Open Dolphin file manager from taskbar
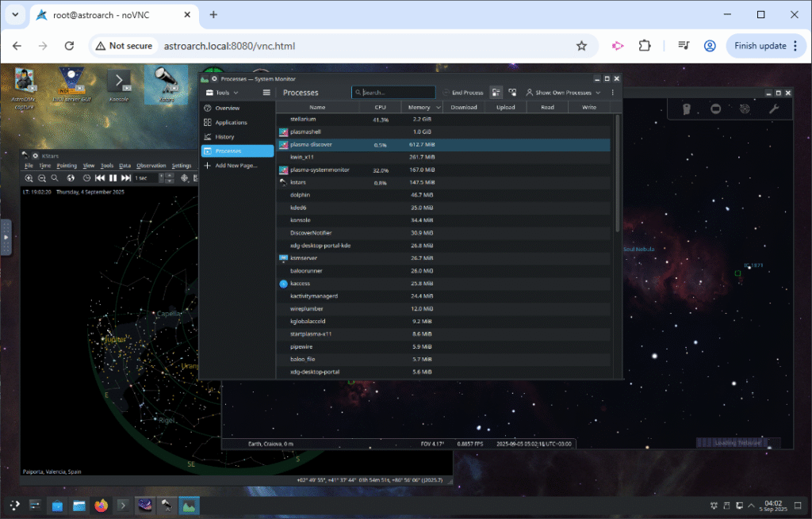812x519 pixels. pyautogui.click(x=79, y=505)
